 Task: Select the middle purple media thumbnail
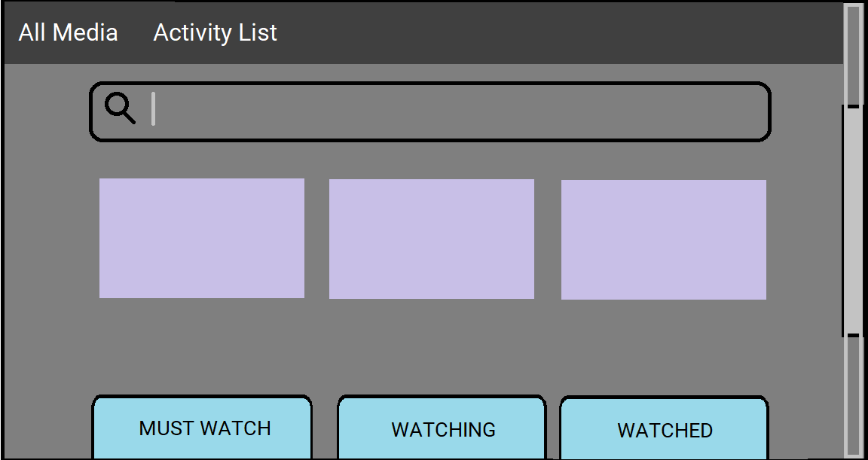432,239
